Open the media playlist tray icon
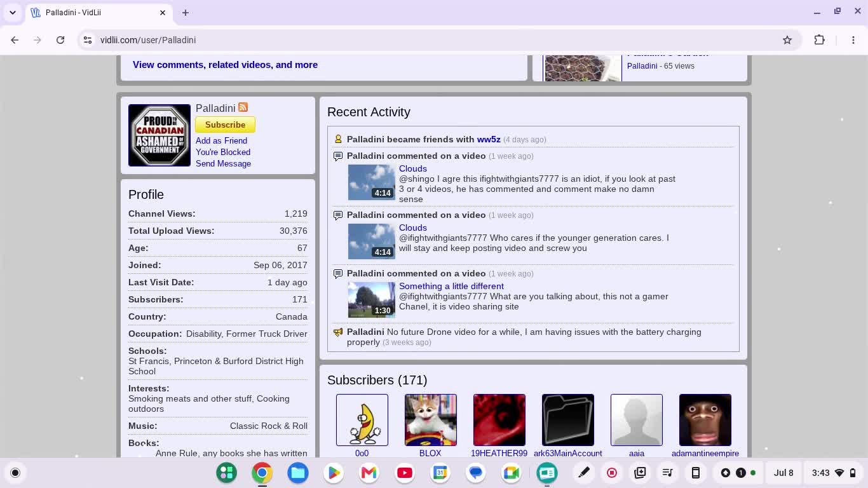 point(667,473)
